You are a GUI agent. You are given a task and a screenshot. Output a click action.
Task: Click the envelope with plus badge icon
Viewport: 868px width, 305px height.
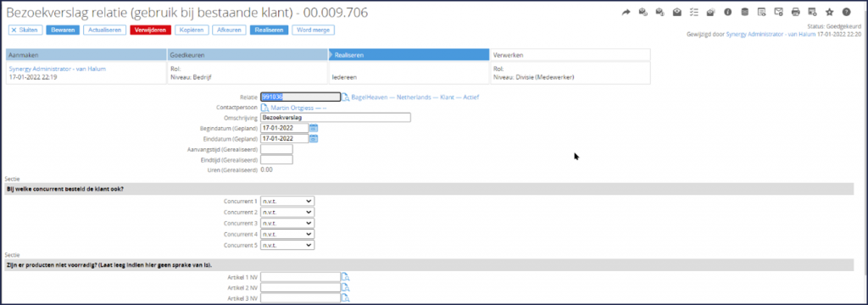point(778,12)
